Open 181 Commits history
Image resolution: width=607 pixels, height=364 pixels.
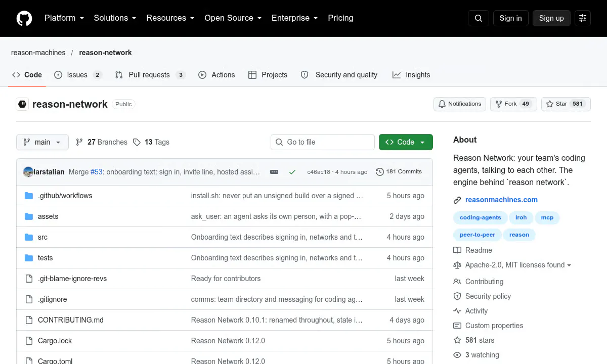point(399,172)
